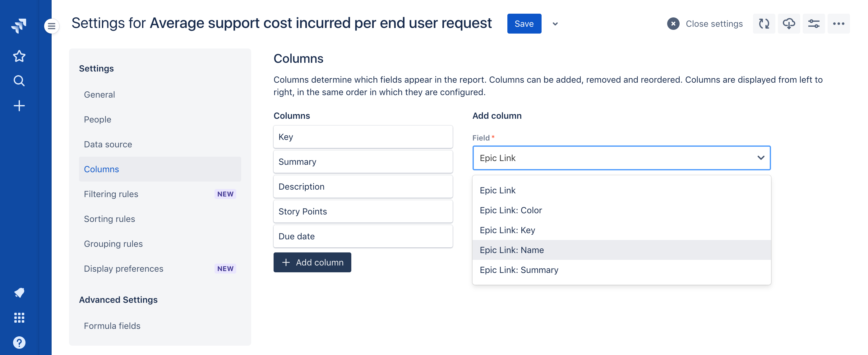Click the NEW badge beside Filtering rules

pos(225,194)
